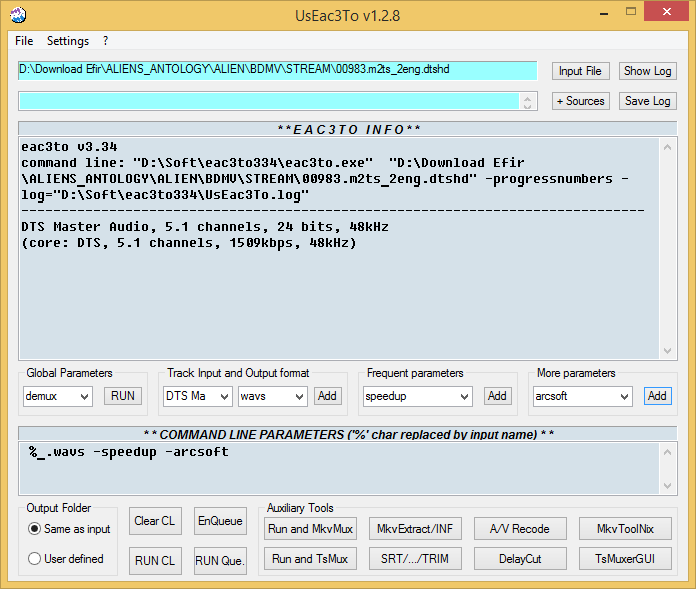Click the empty additional sources field
Viewport: 696px width, 589px height.
269,101
